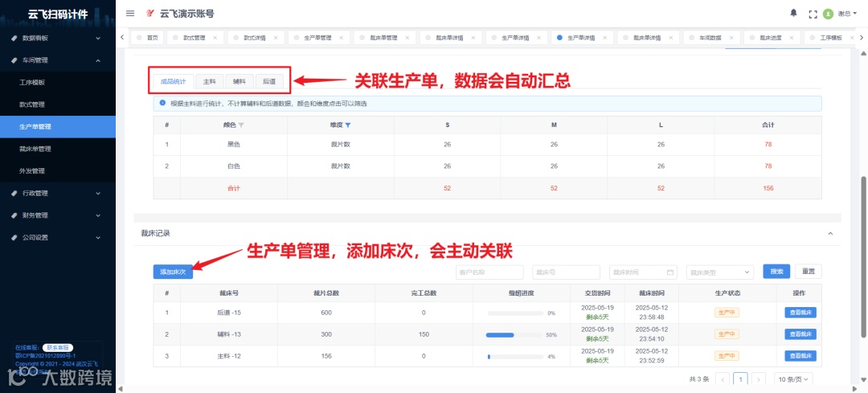This screenshot has height=393, width=868.
Task: Switch to the 款式管理 tab
Action: point(194,38)
